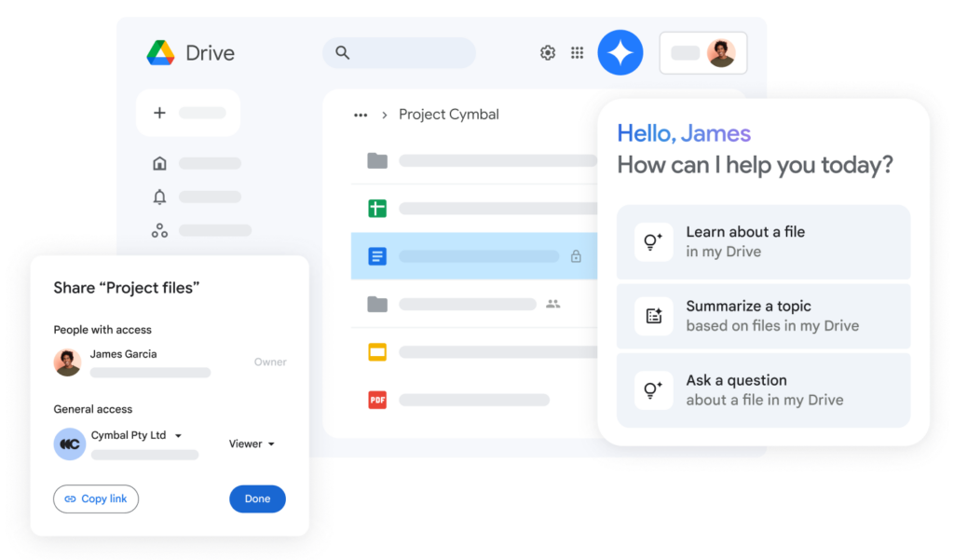
Task: Open the notifications bell in sidebar
Action: tap(159, 197)
